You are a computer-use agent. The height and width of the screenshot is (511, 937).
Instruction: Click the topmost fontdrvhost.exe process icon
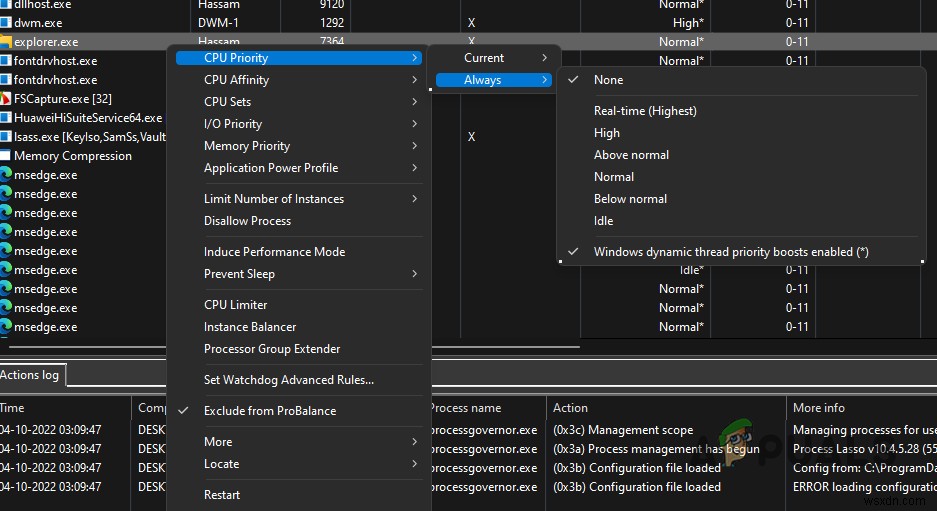click(x=5, y=61)
